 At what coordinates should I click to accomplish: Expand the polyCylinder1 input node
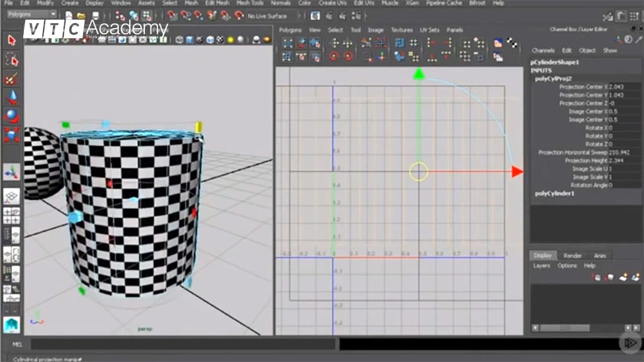point(554,194)
